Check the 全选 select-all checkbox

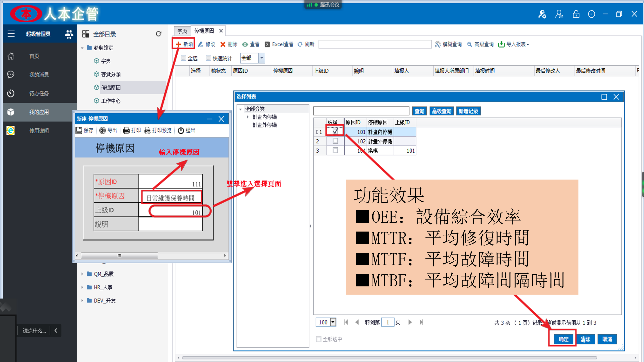pyautogui.click(x=183, y=58)
